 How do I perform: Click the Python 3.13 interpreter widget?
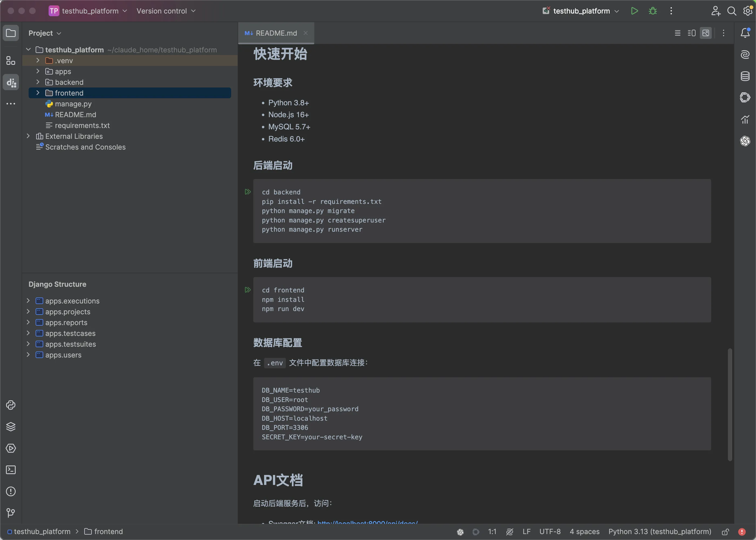[x=660, y=532]
